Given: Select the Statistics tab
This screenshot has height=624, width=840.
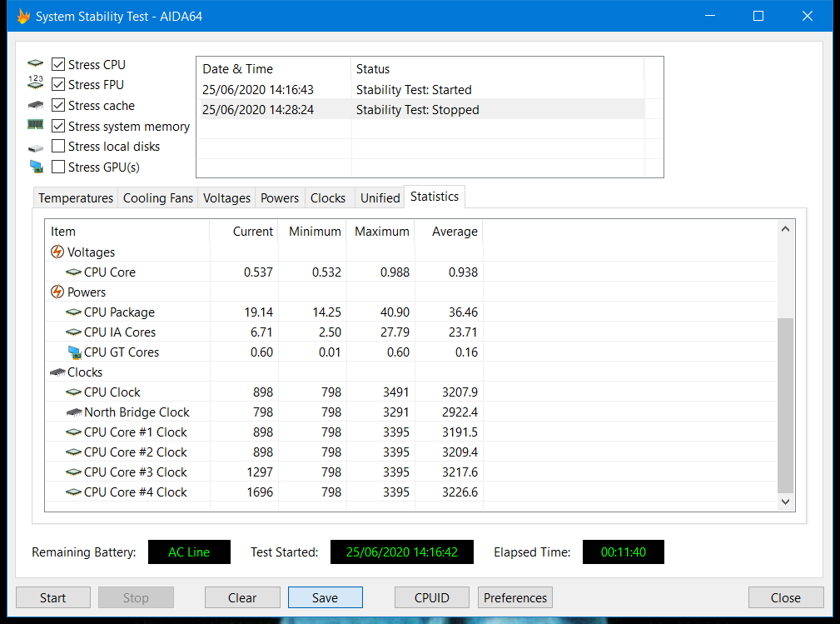Looking at the screenshot, I should click(x=435, y=197).
